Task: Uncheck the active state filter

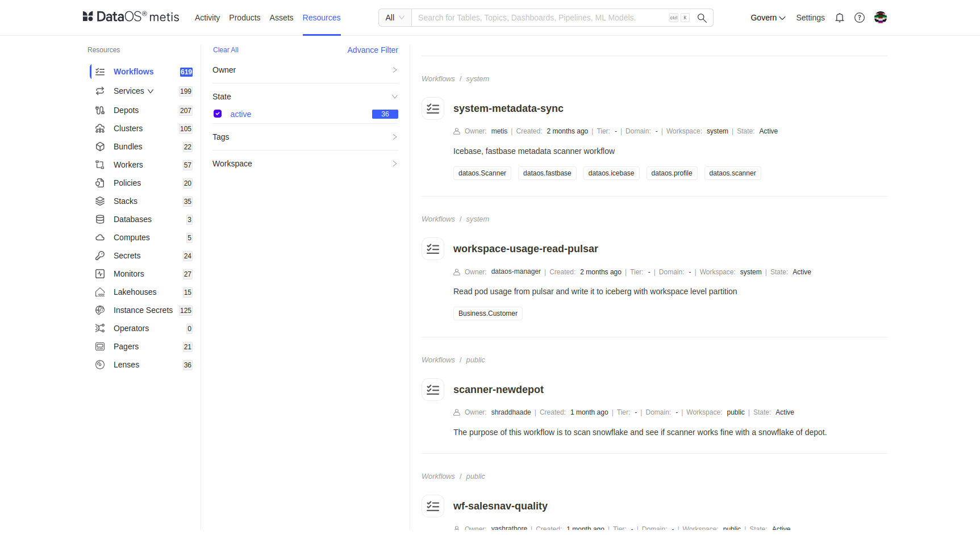Action: (218, 114)
